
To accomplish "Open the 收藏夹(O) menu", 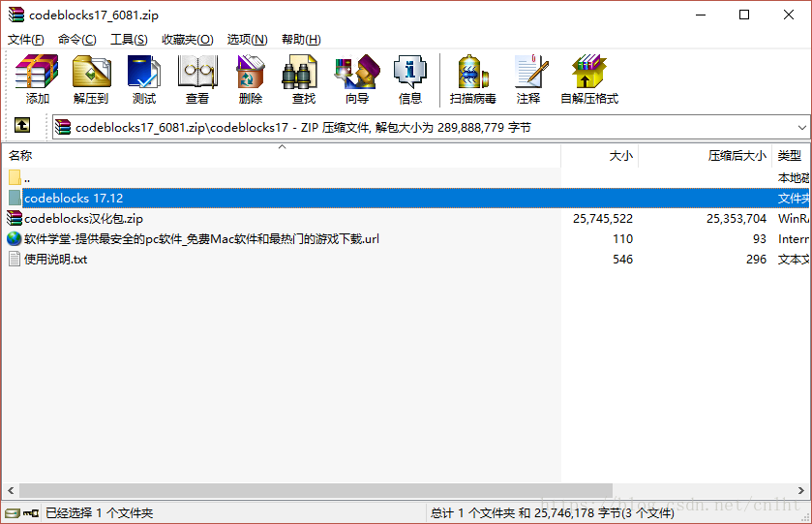I will pyautogui.click(x=188, y=40).
